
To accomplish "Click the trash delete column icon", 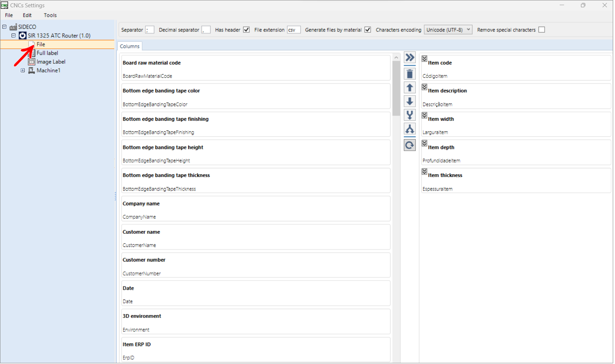I will point(411,74).
